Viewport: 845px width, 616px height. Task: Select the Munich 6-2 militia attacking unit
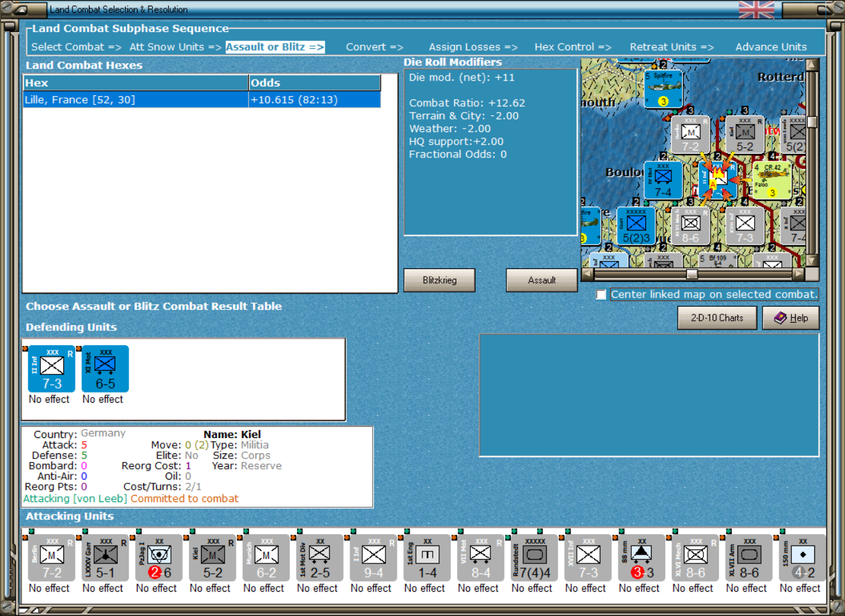coord(266,558)
